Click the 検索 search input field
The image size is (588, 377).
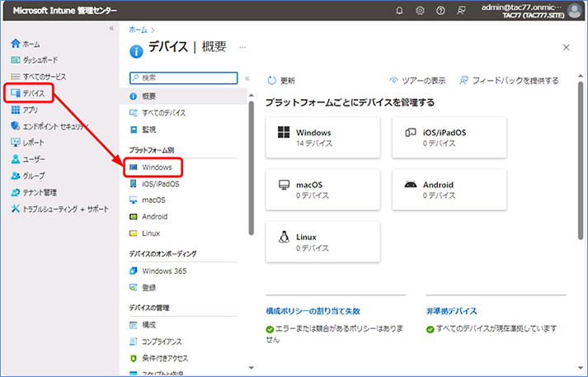[183, 78]
